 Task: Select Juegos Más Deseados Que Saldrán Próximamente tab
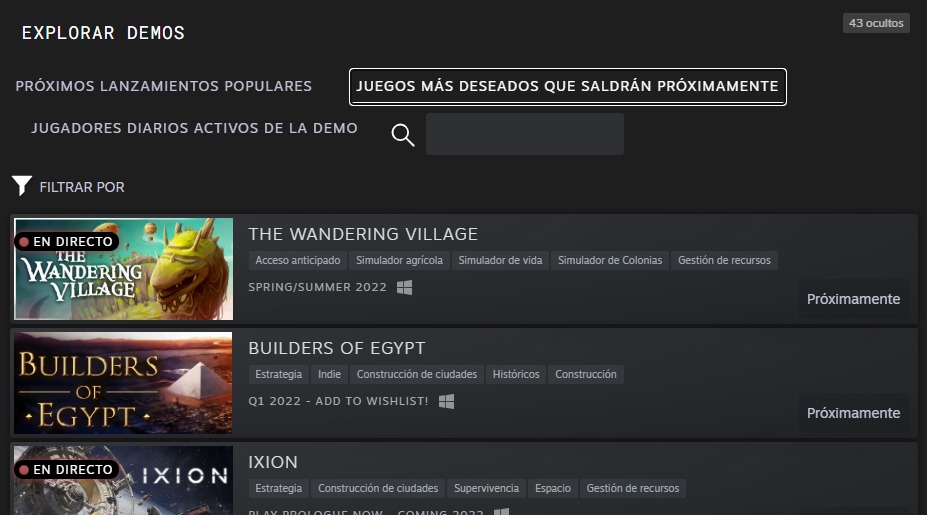click(x=568, y=86)
